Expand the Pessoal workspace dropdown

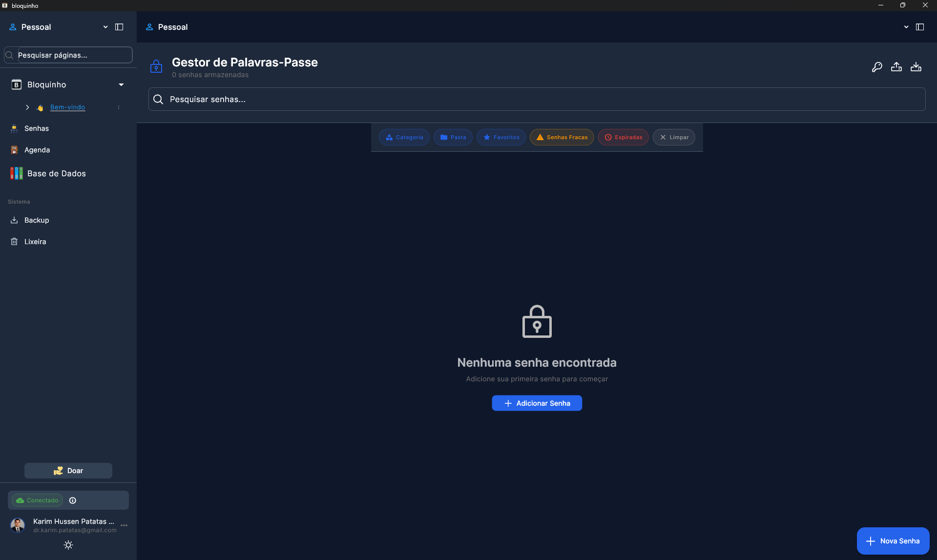click(x=105, y=27)
